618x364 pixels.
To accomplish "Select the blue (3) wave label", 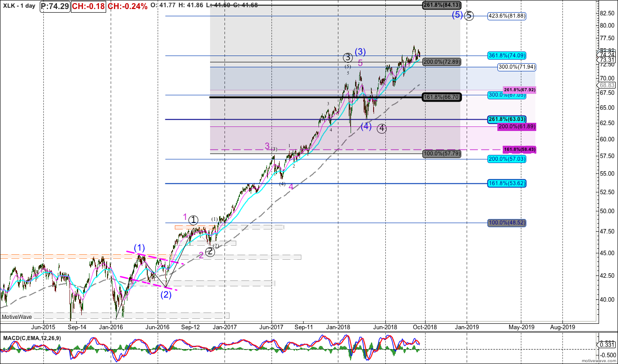I will coord(360,51).
